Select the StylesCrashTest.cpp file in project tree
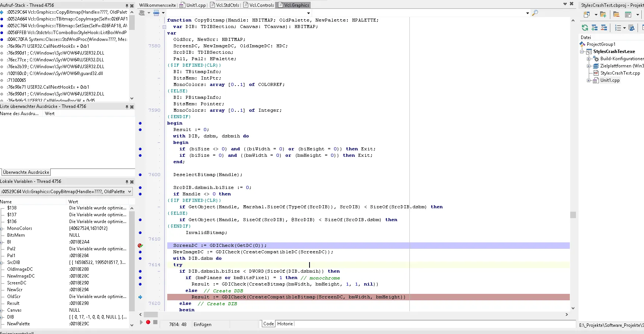644x334 pixels. 620,73
